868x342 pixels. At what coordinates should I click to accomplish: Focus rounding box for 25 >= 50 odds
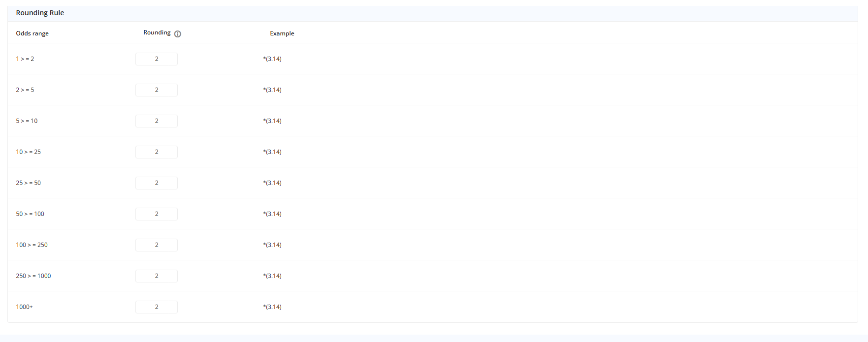tap(157, 183)
